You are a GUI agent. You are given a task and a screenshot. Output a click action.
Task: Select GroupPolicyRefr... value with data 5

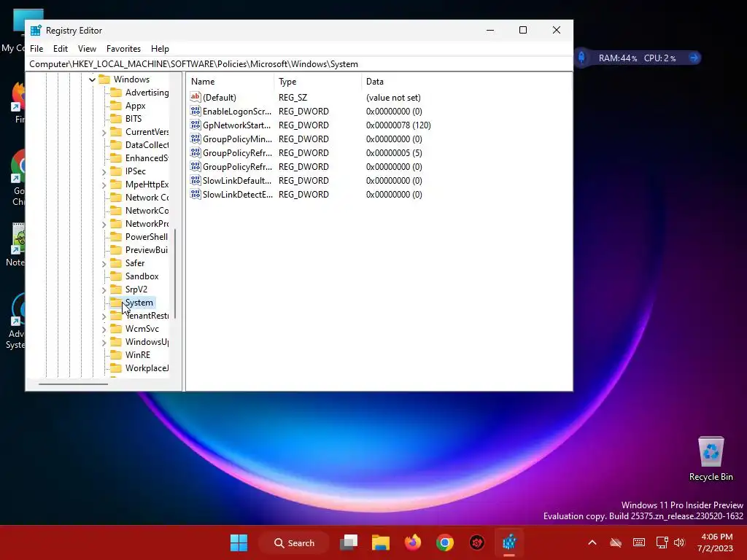click(237, 153)
